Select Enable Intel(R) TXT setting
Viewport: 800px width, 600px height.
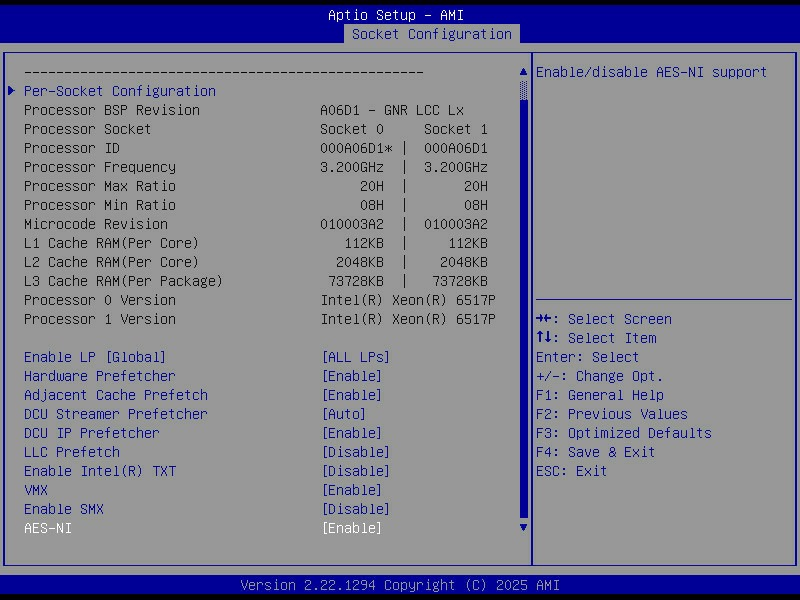(x=99, y=471)
